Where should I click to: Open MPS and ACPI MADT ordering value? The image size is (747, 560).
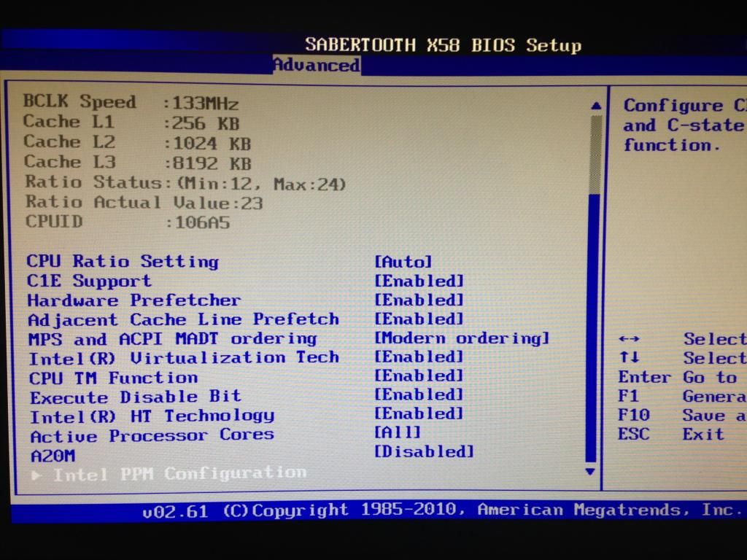click(462, 338)
